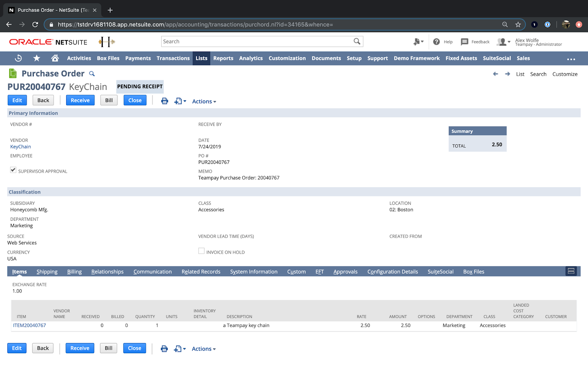The width and height of the screenshot is (588, 368).
Task: Click the navigation overflow three dots
Action: point(571,59)
